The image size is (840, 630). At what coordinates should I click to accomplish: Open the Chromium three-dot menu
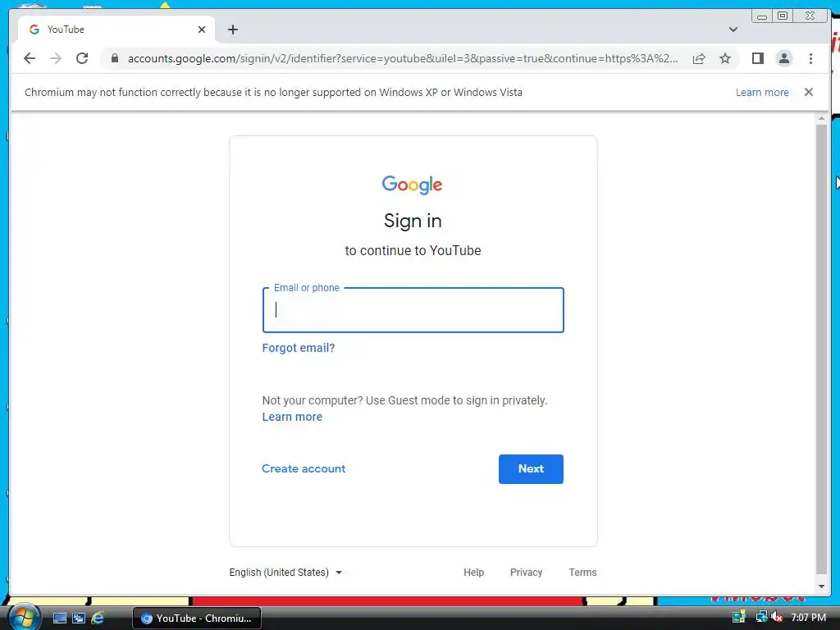[810, 58]
